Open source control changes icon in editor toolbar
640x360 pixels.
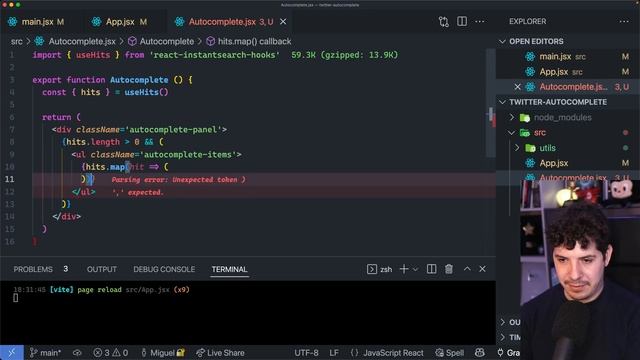click(x=444, y=22)
